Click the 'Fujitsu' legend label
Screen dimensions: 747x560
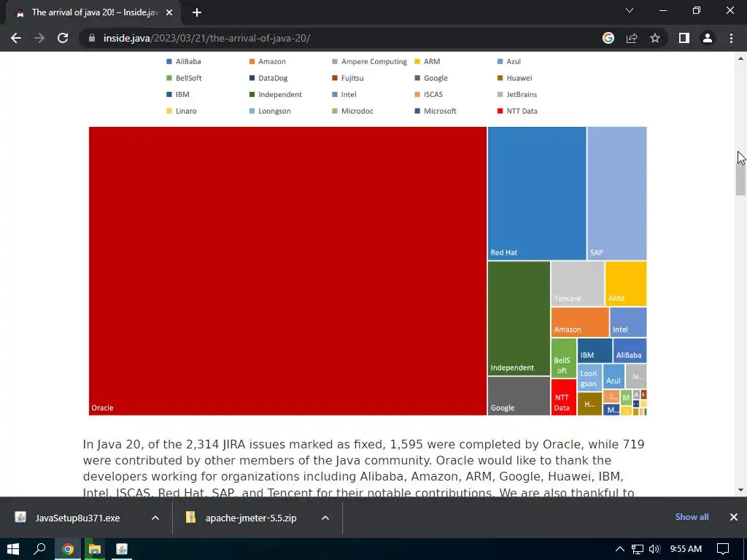point(352,78)
